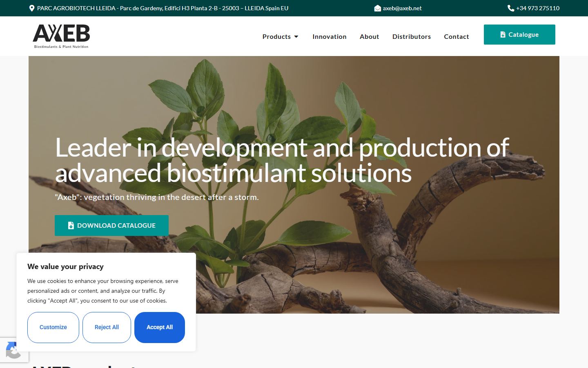Reject all cookies
588x368 pixels.
pos(107,328)
